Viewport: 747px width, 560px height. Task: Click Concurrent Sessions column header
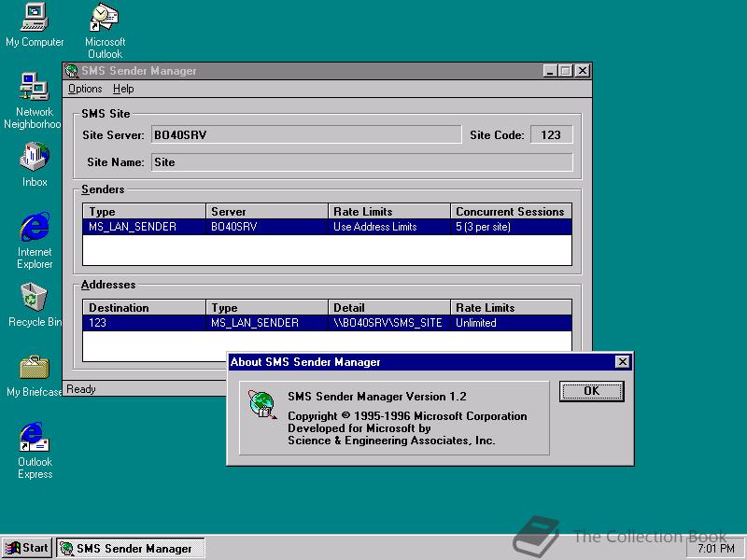click(x=511, y=212)
